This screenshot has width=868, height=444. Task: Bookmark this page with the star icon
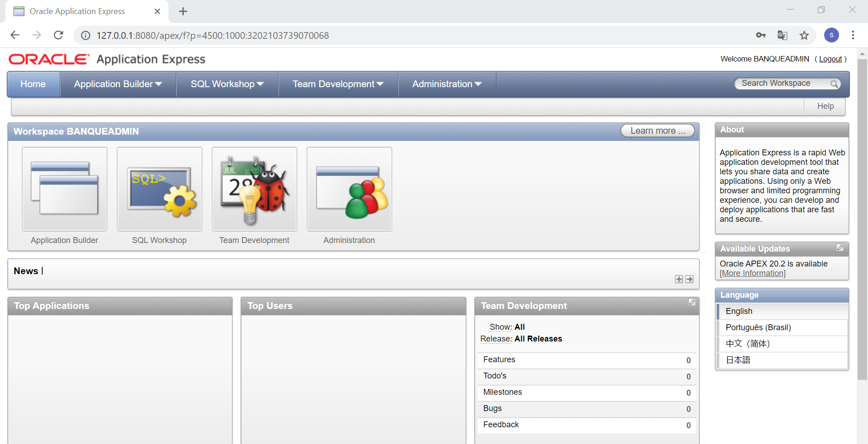804,35
